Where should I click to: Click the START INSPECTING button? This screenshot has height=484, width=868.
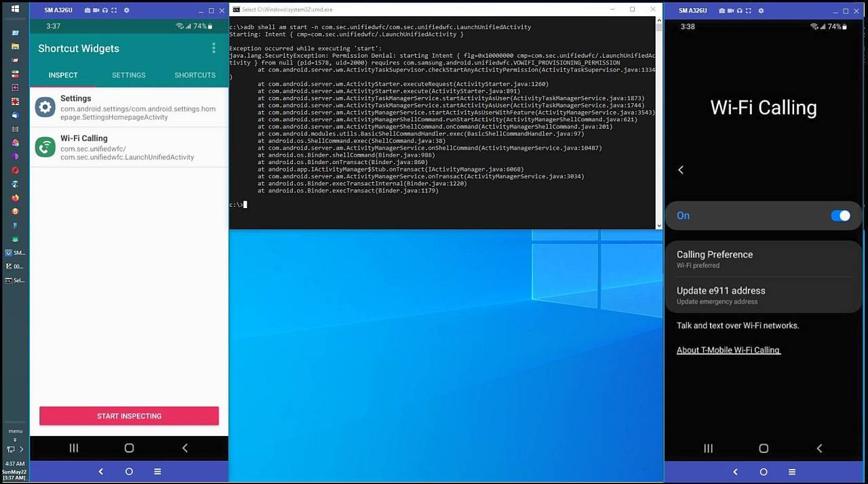[x=129, y=416]
